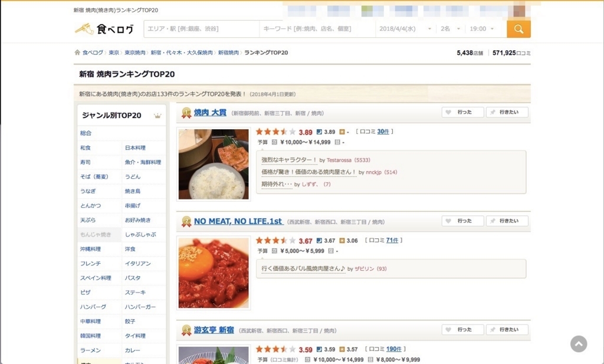The image size is (604, 364).
Task: Select イタリアン genre
Action: (x=137, y=264)
